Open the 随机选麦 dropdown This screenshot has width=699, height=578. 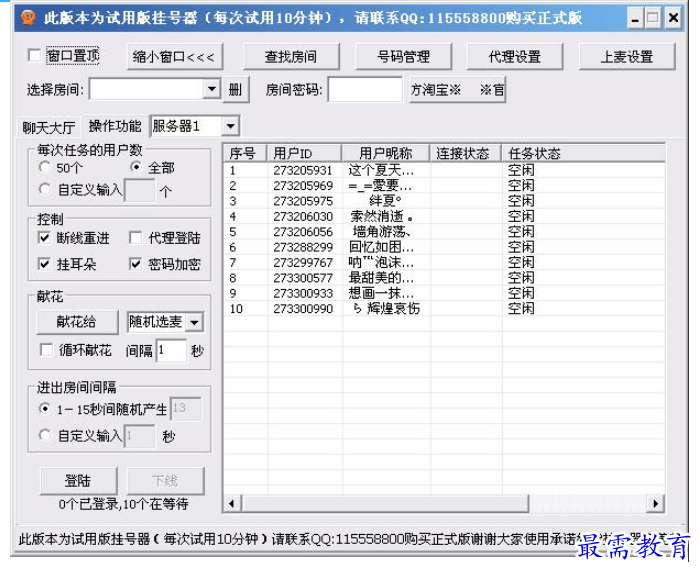[x=195, y=322]
